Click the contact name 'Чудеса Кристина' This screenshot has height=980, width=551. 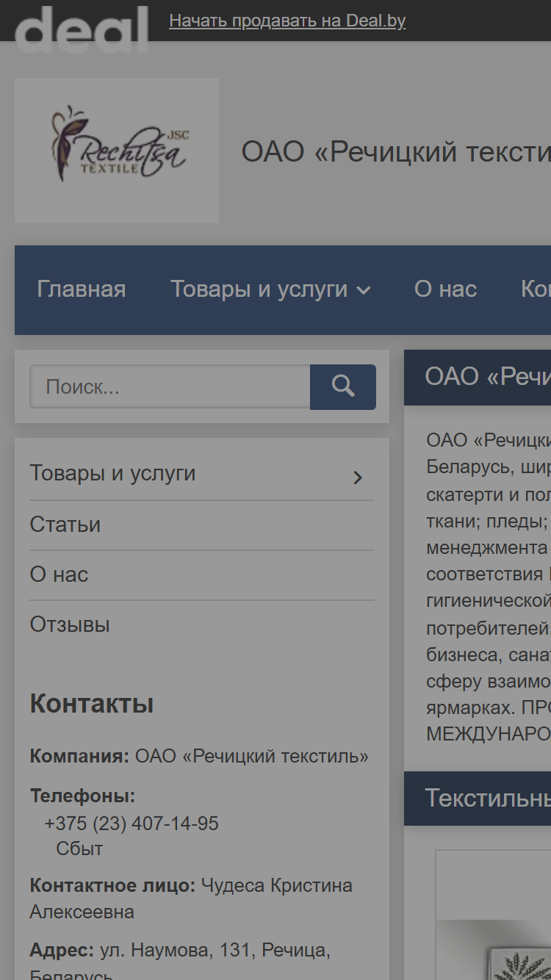(x=277, y=886)
